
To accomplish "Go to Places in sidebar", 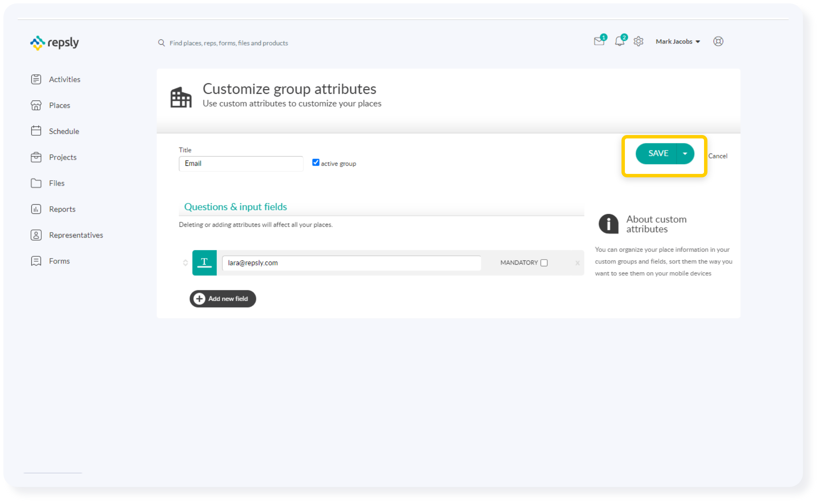I will pos(60,105).
